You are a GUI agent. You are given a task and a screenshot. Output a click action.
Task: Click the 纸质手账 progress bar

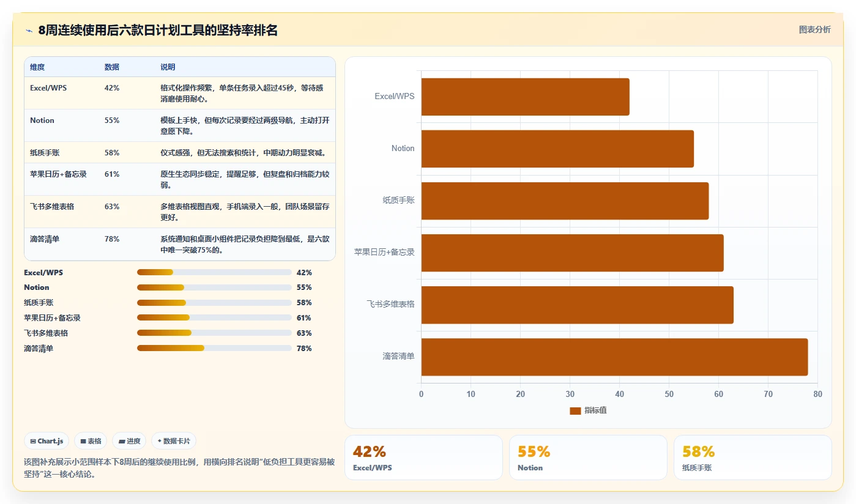point(214,303)
